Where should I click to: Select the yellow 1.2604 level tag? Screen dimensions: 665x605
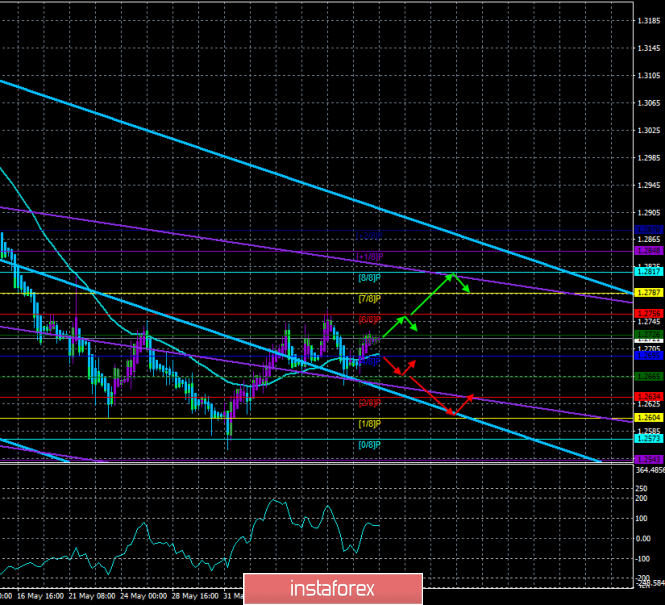click(x=648, y=418)
